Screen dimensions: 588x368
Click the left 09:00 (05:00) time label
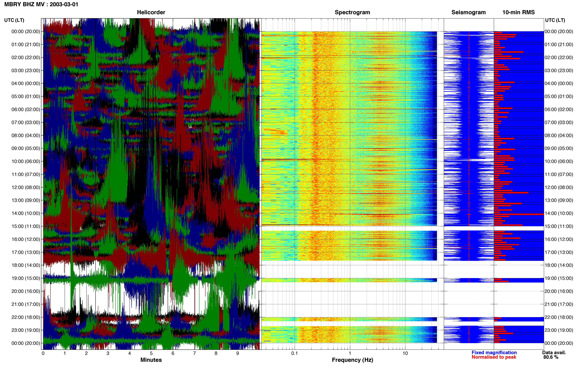pos(26,148)
